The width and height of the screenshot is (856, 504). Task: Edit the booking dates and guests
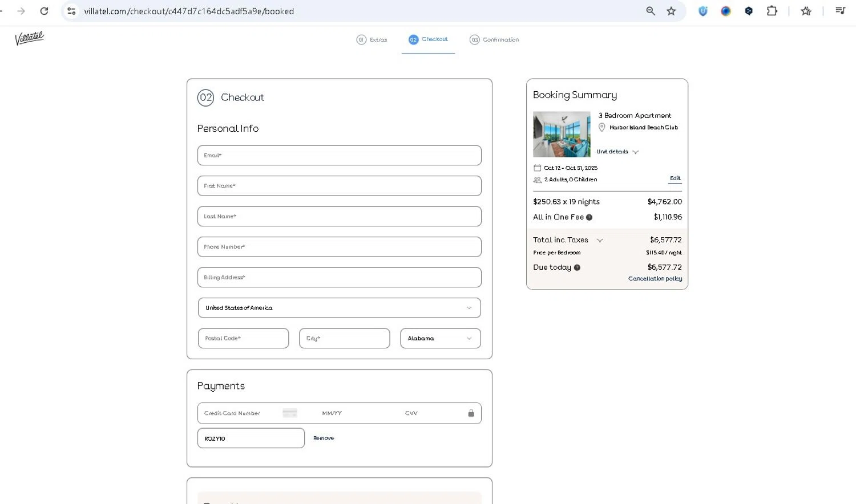[x=675, y=179]
